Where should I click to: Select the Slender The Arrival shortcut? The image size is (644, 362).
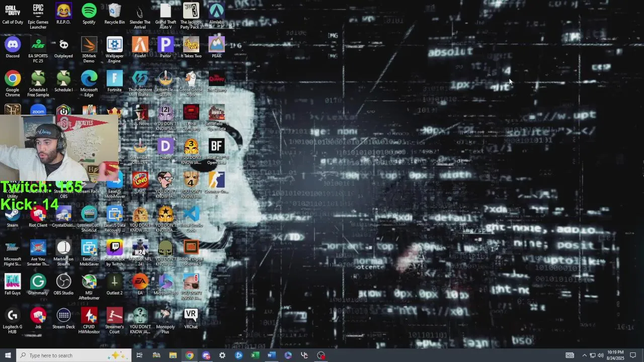click(140, 16)
